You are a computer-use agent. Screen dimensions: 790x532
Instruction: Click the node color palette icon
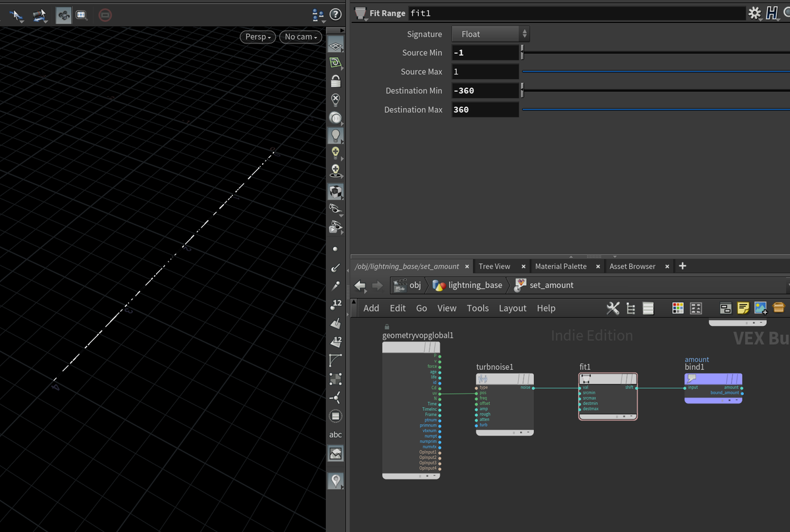[677, 308]
